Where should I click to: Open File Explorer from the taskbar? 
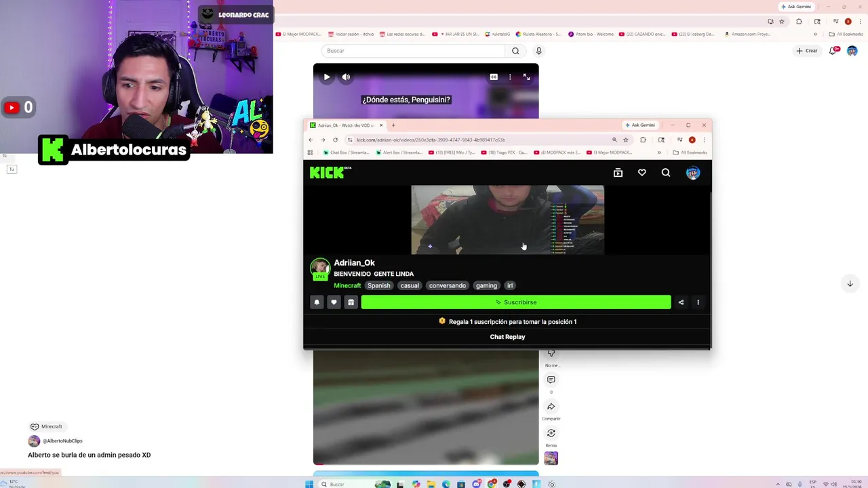pyautogui.click(x=431, y=484)
